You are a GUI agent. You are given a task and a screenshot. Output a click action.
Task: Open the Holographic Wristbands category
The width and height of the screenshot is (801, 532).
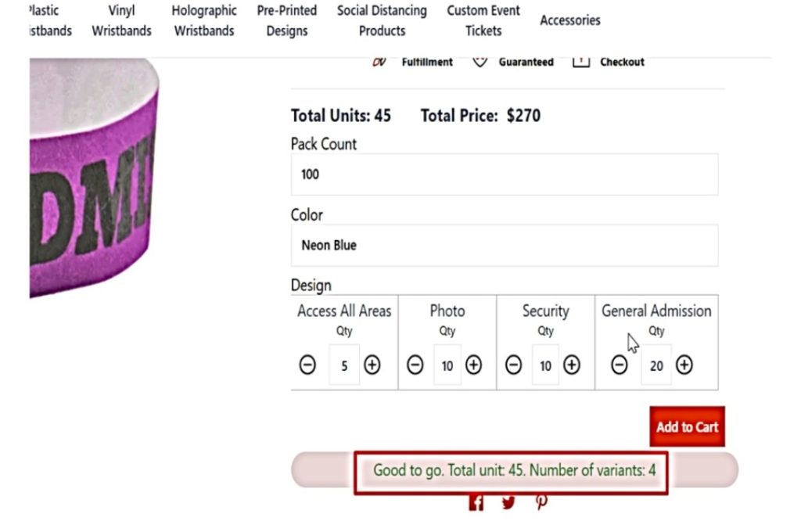203,21
